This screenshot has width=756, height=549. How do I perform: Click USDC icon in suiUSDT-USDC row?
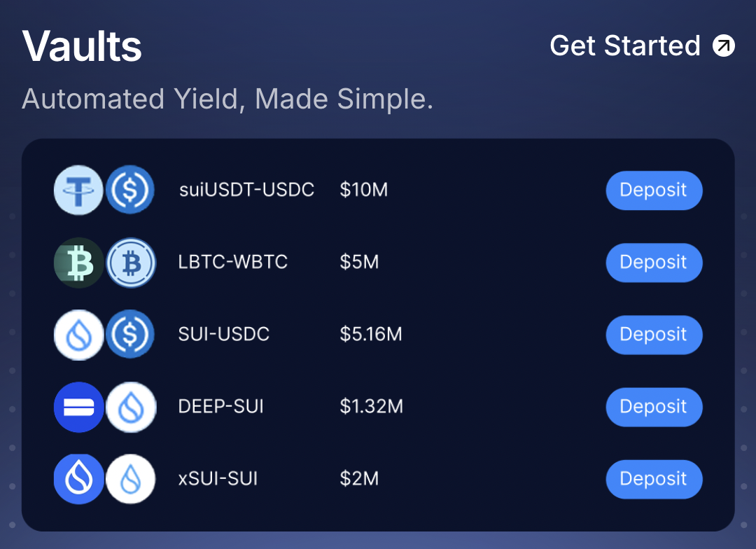pyautogui.click(x=130, y=190)
